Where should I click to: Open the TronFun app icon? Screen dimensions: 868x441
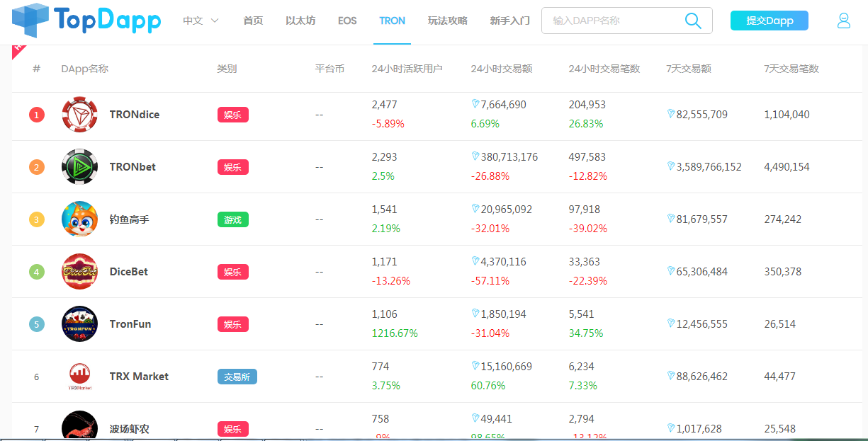point(79,324)
